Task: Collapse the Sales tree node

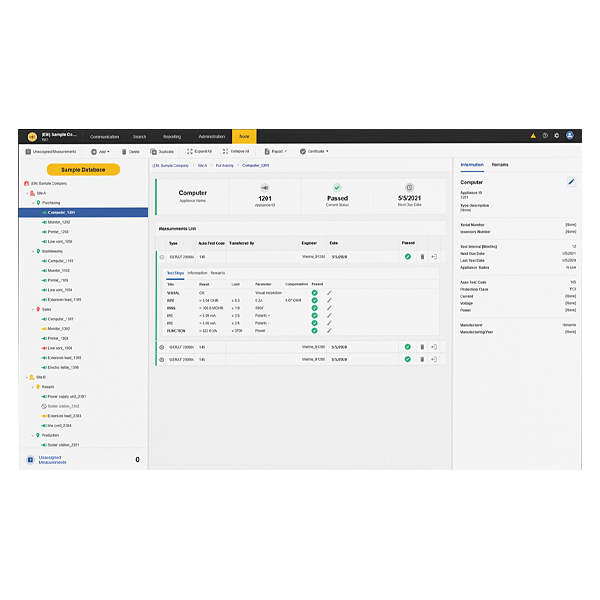Action: 33,310
